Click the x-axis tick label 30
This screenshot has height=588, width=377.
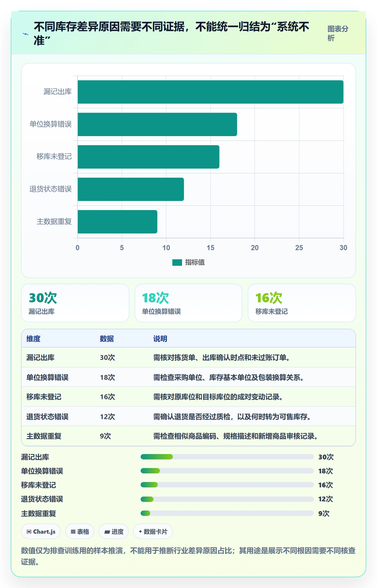tap(343, 248)
